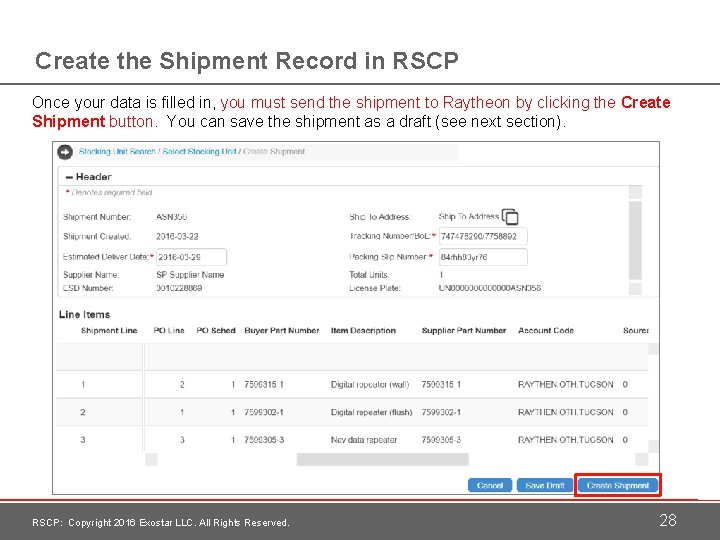Viewport: 720px width, 540px height.
Task: Click the Tracking Number/BoL input field
Action: [x=483, y=236]
